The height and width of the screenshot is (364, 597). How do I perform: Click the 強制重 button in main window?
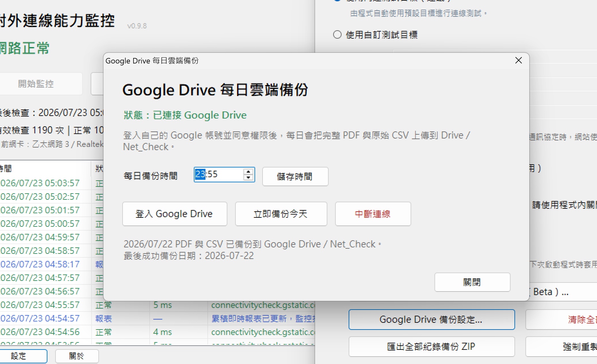[x=562, y=347]
